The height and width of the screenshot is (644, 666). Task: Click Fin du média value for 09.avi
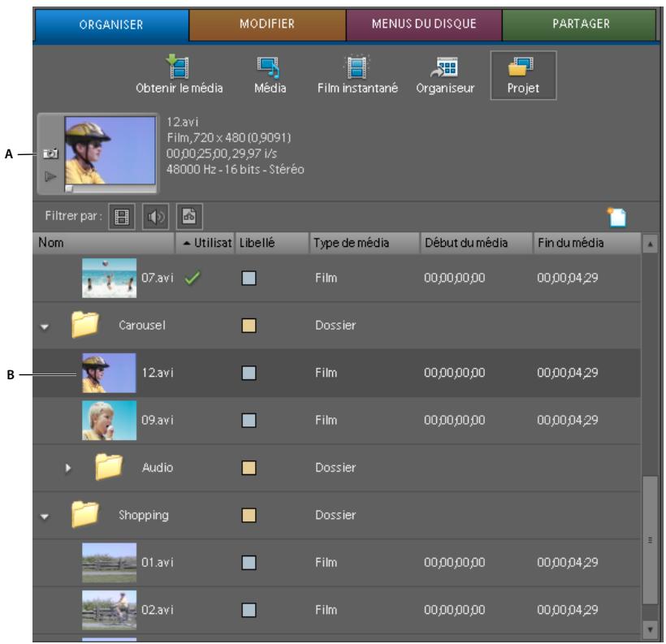pos(567,420)
